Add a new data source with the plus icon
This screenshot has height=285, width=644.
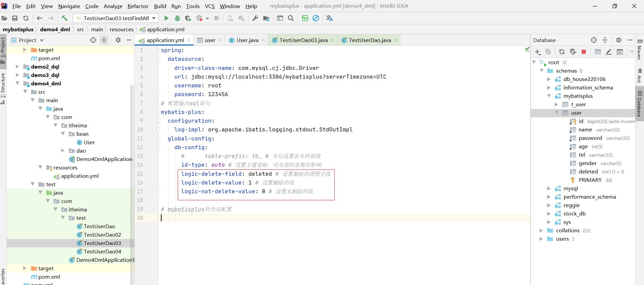click(538, 52)
